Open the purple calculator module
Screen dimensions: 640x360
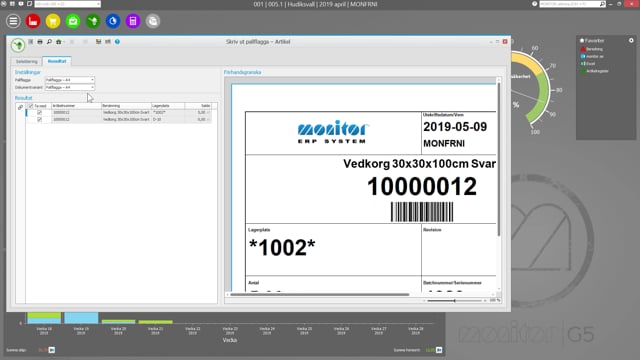tap(133, 21)
